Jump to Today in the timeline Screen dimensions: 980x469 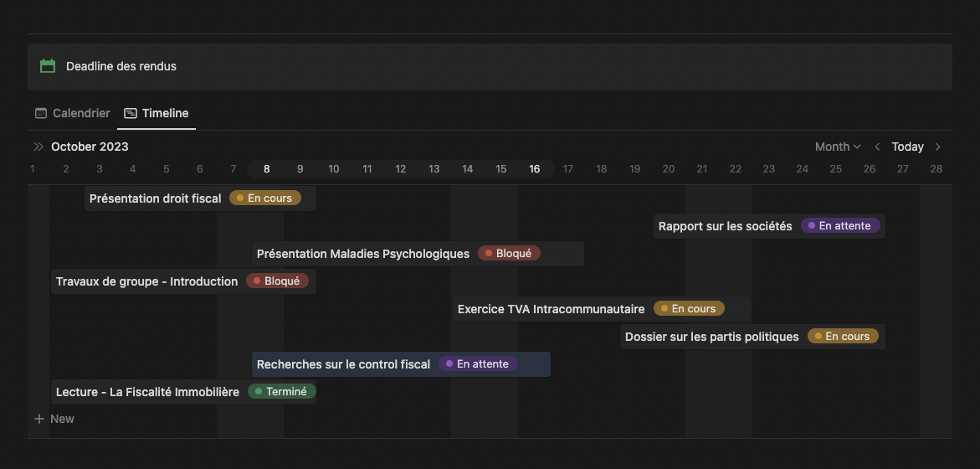point(907,147)
